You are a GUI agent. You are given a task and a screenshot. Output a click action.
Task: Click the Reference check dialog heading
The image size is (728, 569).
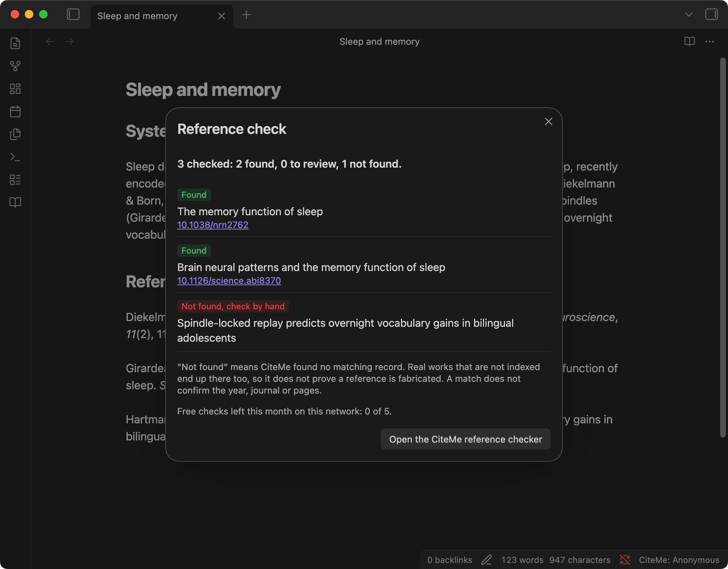coord(232,129)
